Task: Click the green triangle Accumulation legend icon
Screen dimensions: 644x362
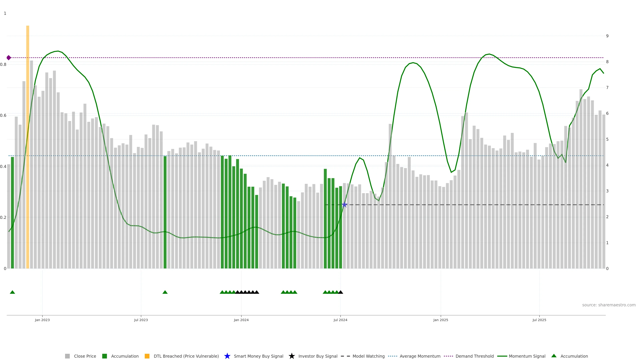Action: (554, 356)
